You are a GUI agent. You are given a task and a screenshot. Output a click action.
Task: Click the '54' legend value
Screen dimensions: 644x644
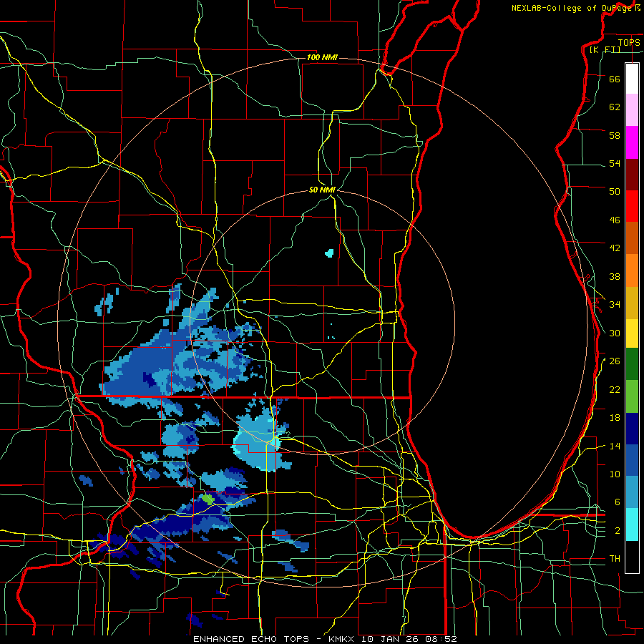[615, 164]
